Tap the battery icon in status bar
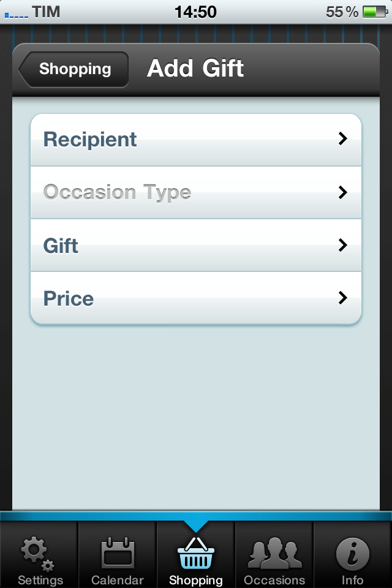 [x=375, y=12]
